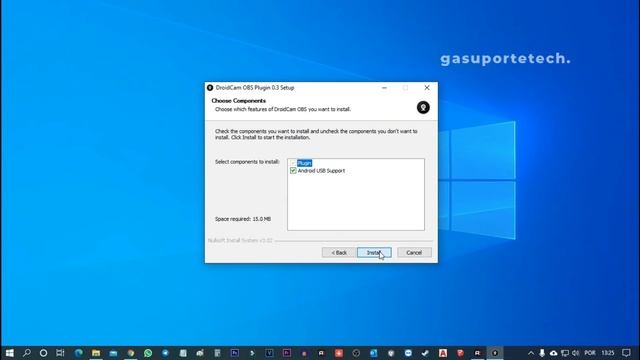Screen dimensions: 640x360
Task: Click the 'Space required: 15.0 MB' text
Action: [x=243, y=219]
